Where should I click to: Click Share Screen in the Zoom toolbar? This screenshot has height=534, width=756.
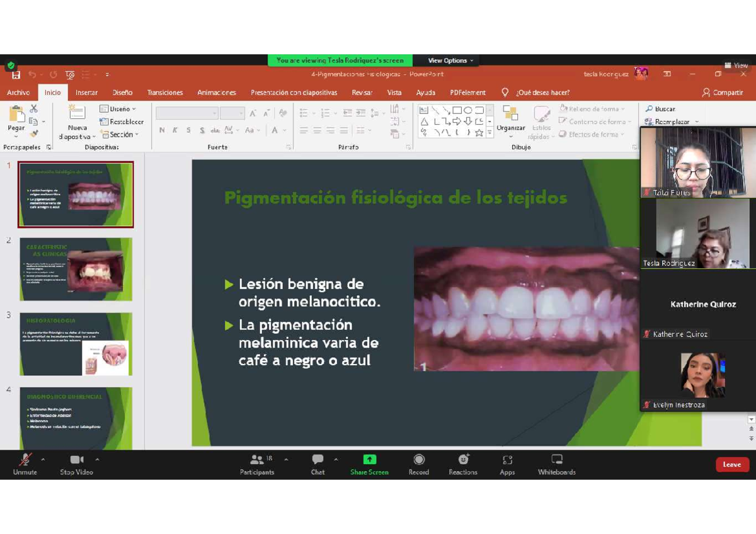(x=369, y=464)
